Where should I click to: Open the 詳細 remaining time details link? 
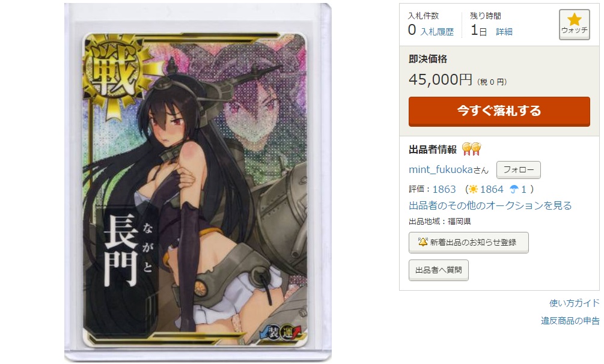click(x=504, y=32)
